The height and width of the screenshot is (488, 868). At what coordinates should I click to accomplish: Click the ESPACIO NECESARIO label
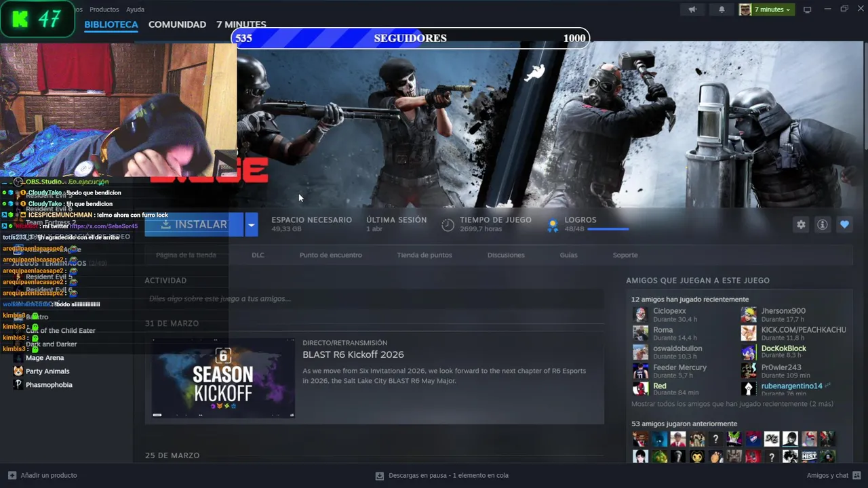click(x=312, y=220)
